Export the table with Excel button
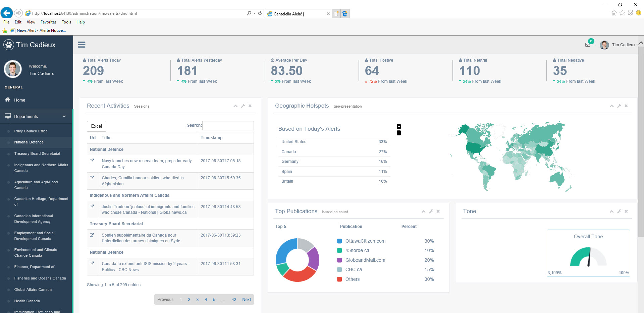 (97, 126)
